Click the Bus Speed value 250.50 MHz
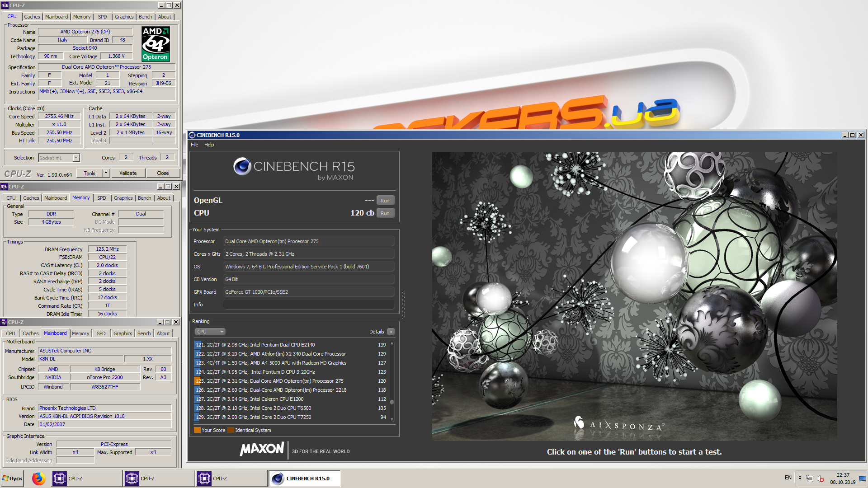This screenshot has height=488, width=868. [x=59, y=133]
